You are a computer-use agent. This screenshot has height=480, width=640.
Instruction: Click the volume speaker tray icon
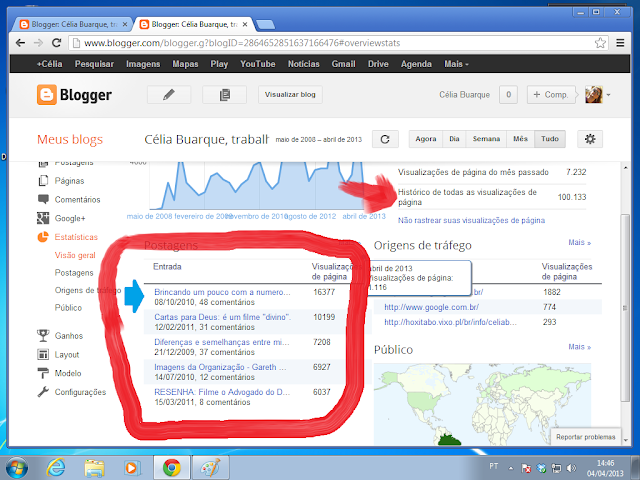click(572, 468)
